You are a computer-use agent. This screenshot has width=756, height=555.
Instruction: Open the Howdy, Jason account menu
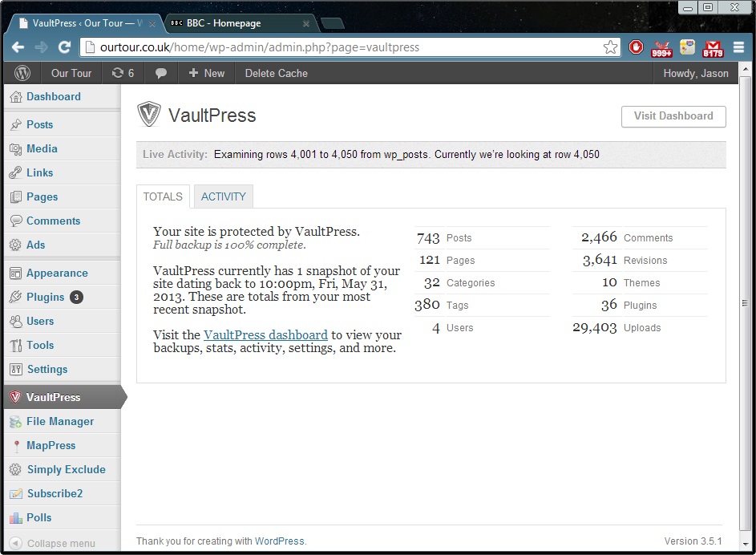point(695,73)
